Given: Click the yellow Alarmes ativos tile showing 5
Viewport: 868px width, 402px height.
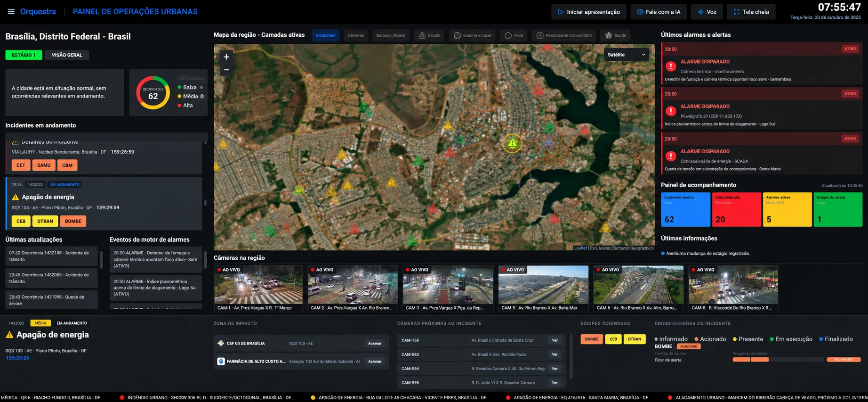Looking at the screenshot, I should pyautogui.click(x=787, y=210).
